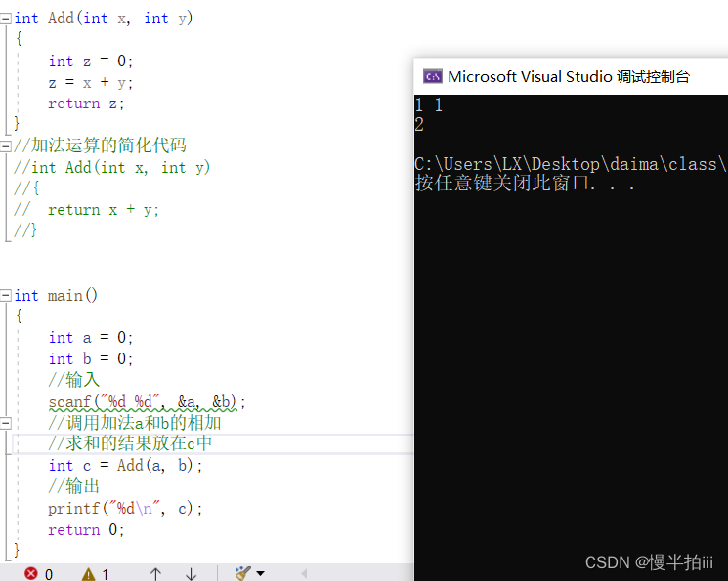Click the code cleanup broom icon
Screen dimensions: 728x581
click(242, 573)
